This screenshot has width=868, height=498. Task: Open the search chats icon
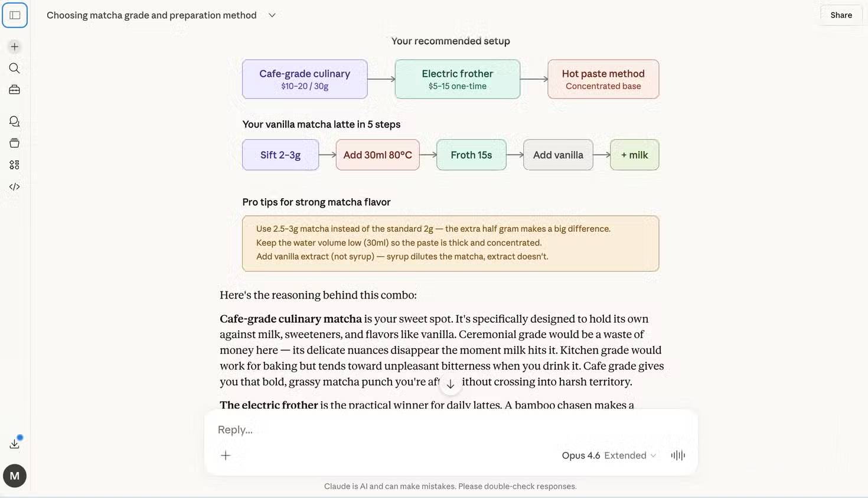pyautogui.click(x=15, y=68)
